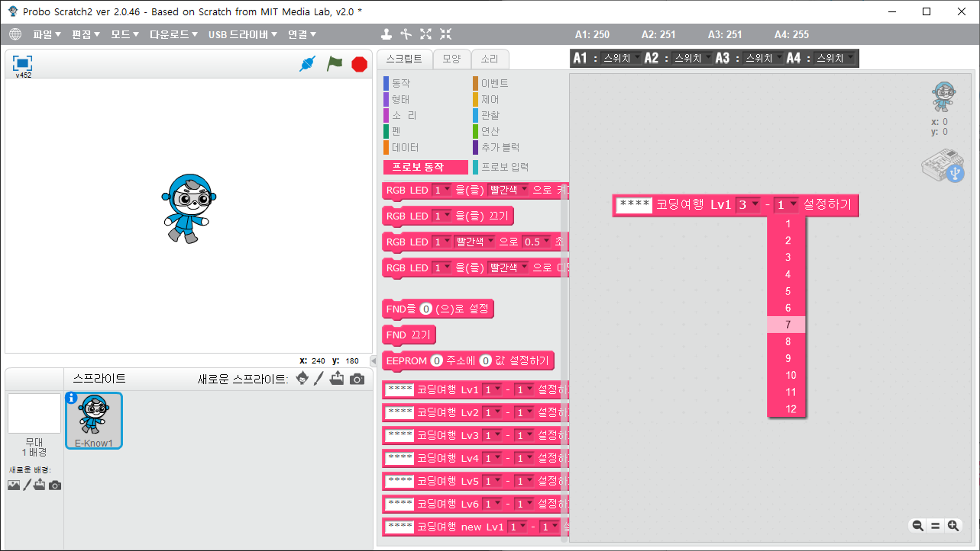Viewport: 980px width, 551px height.
Task: Select the scissors delete tool
Action: tap(406, 34)
